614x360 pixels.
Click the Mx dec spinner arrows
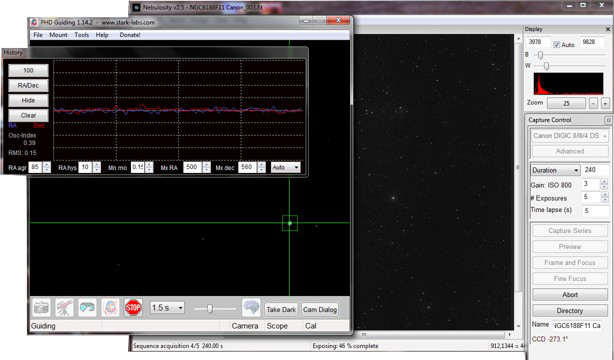pyautogui.click(x=262, y=167)
